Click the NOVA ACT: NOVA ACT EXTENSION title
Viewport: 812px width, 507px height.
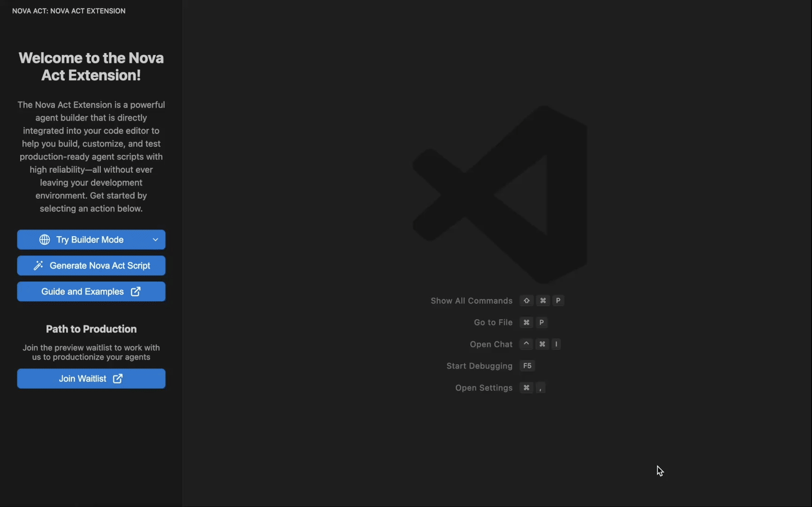tap(68, 11)
